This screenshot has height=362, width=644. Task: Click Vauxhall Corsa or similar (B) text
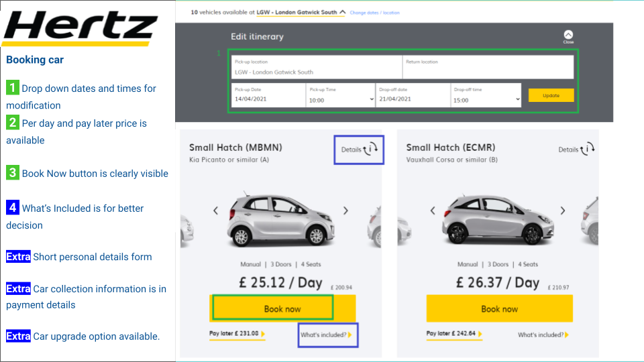click(451, 160)
